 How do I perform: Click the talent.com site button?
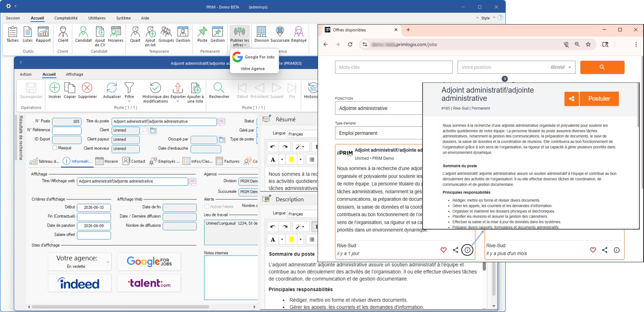[x=149, y=283]
